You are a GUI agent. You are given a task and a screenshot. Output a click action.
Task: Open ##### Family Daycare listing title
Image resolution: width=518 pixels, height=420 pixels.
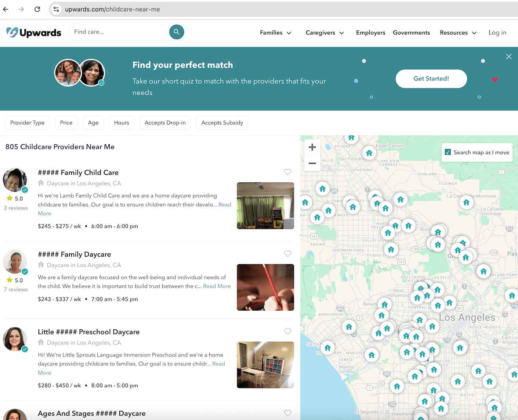[74, 254]
